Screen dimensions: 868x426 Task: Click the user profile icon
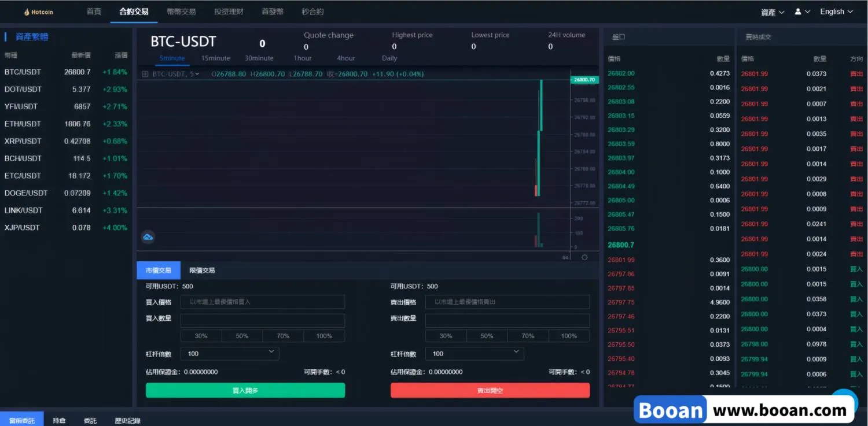pos(799,12)
